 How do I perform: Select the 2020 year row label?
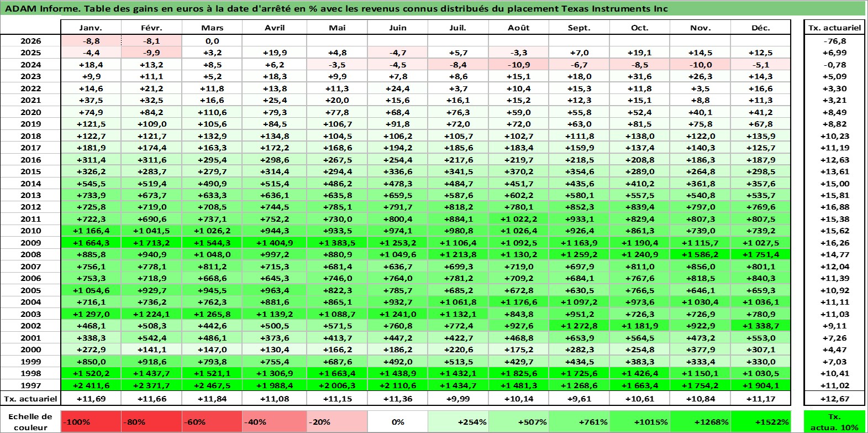[30, 112]
